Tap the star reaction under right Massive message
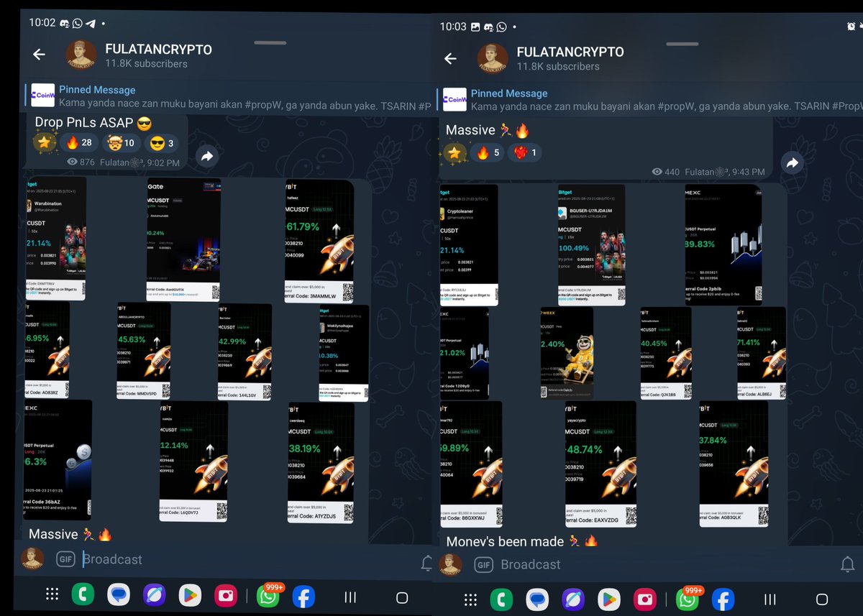This screenshot has height=616, width=863. pos(455,152)
